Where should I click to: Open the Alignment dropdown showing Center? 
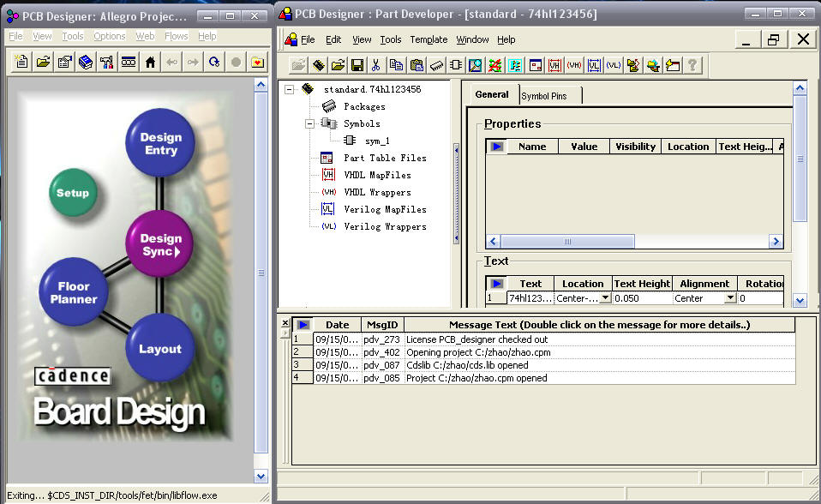click(730, 298)
